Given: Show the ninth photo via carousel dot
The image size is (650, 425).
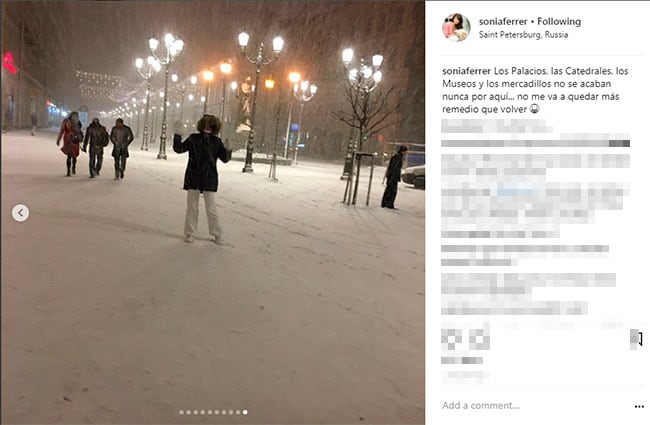Looking at the screenshot, I should (238, 412).
